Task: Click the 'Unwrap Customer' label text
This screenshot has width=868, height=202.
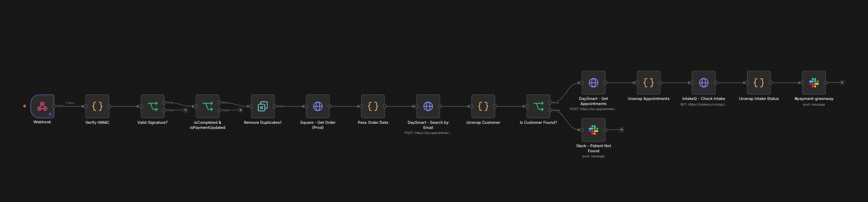Action: [483, 122]
